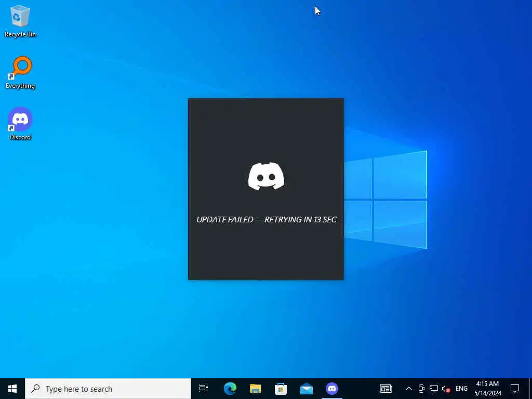532x399 pixels.
Task: Select the Discord desktop shortcut
Action: [20, 124]
